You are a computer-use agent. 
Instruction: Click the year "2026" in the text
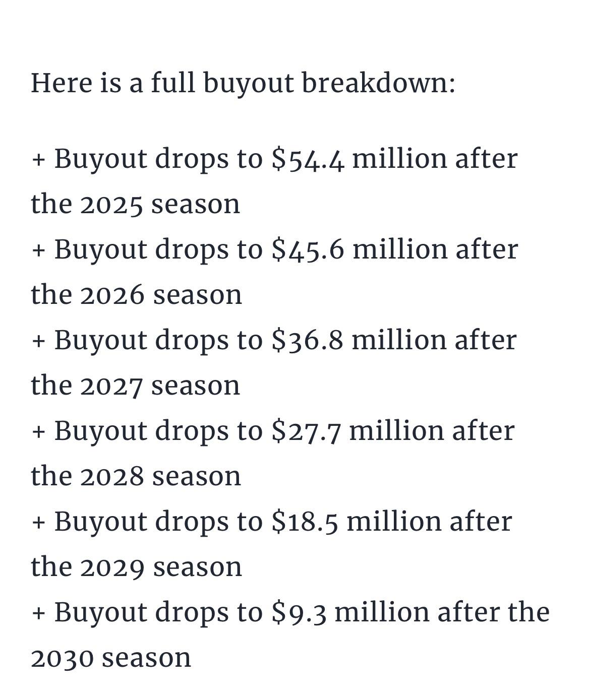pyautogui.click(x=112, y=295)
